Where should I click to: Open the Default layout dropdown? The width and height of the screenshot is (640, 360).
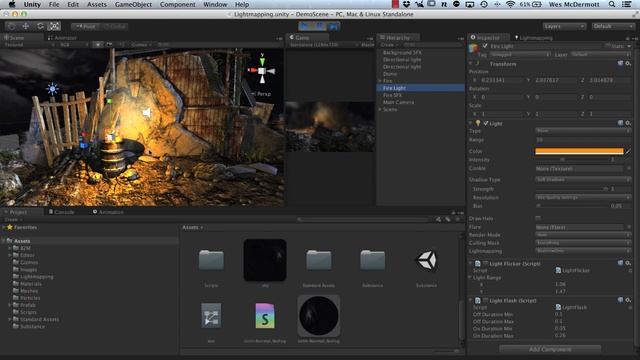point(613,27)
